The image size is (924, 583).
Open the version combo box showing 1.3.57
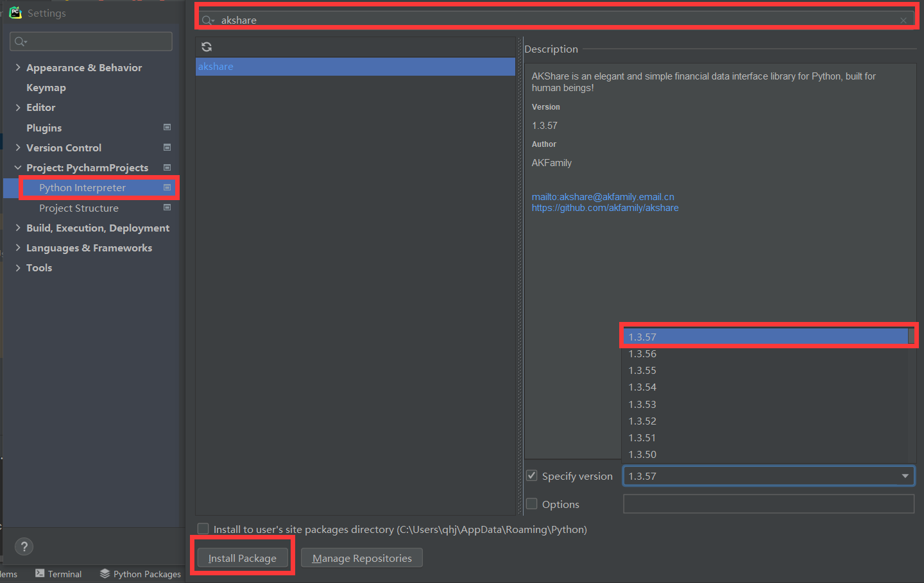(x=769, y=476)
